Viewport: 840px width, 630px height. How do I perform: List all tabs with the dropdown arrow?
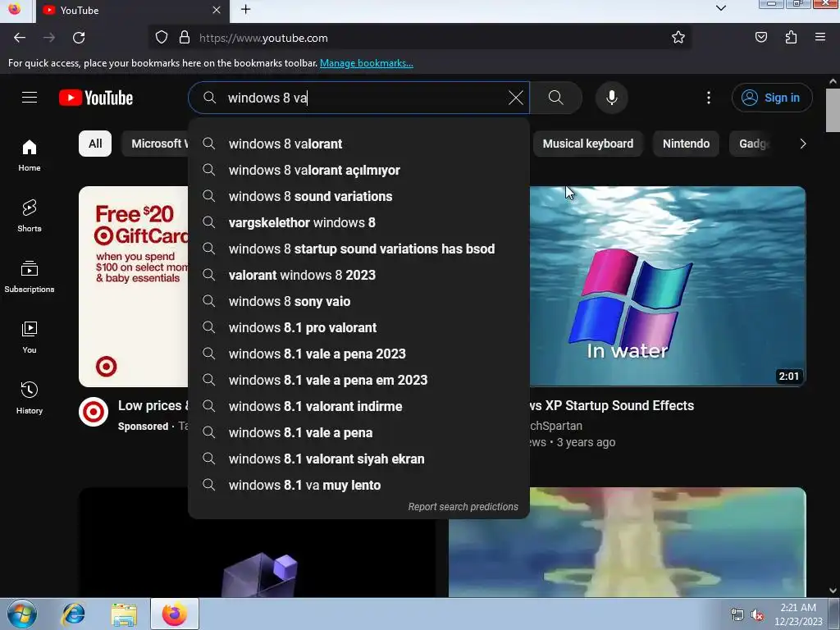[721, 8]
